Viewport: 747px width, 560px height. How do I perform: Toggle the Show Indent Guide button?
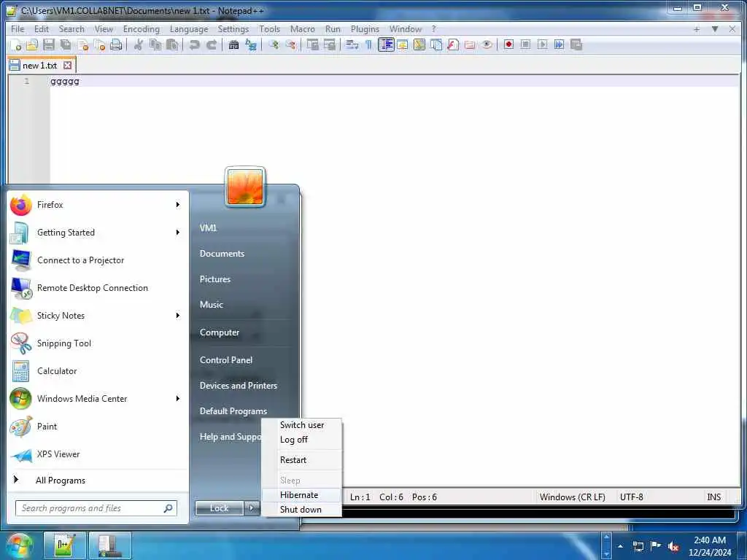386,44
